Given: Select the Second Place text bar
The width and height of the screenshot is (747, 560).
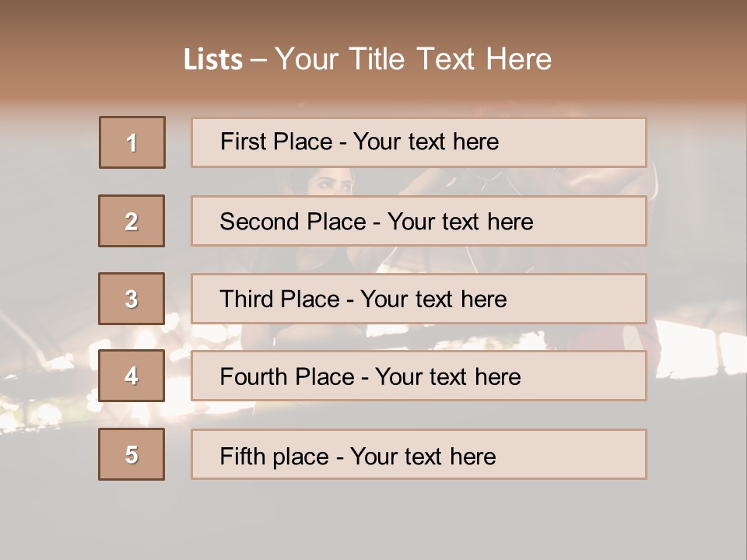Looking at the screenshot, I should coord(419,221).
